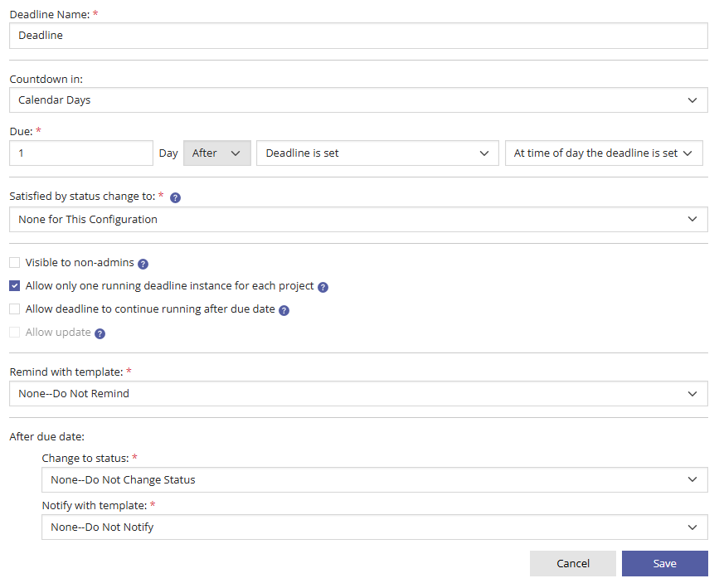The width and height of the screenshot is (719, 588).
Task: Click the Change to status label
Action: 85,458
